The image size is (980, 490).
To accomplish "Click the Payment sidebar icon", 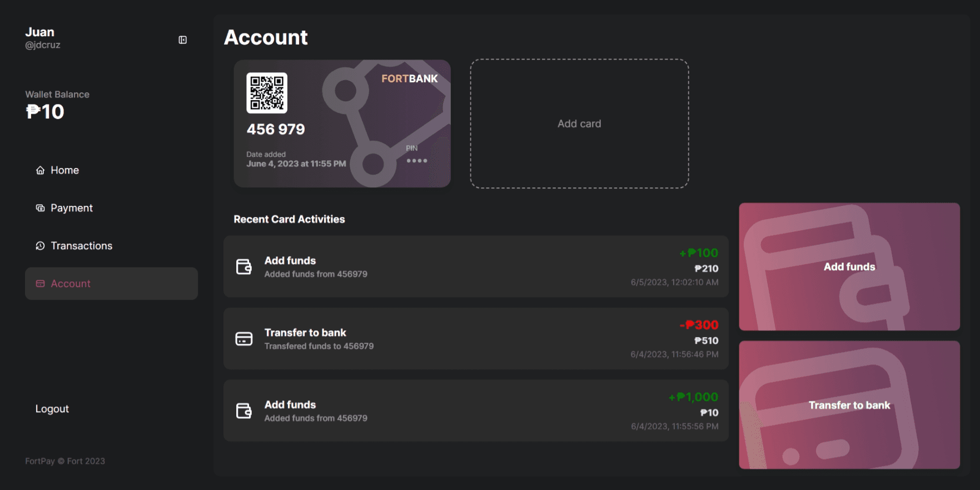I will (40, 208).
